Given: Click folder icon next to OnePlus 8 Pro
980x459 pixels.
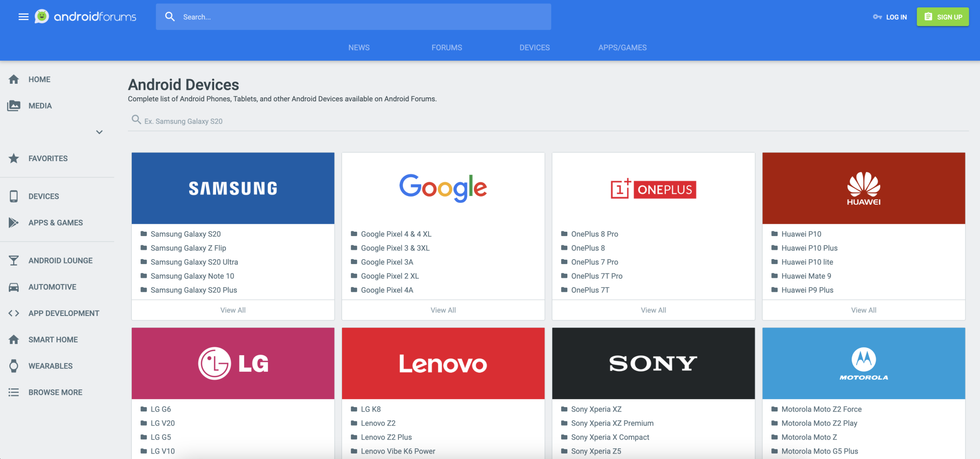Looking at the screenshot, I should point(564,234).
